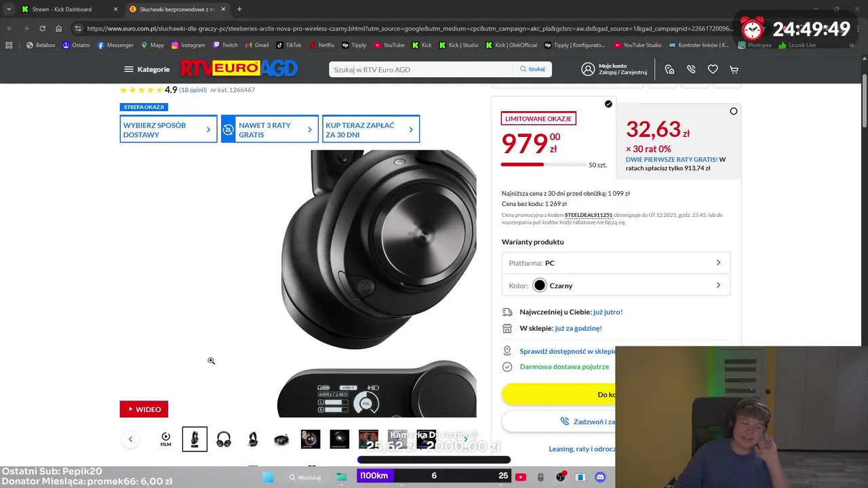Click the browser back arrow

9,28
